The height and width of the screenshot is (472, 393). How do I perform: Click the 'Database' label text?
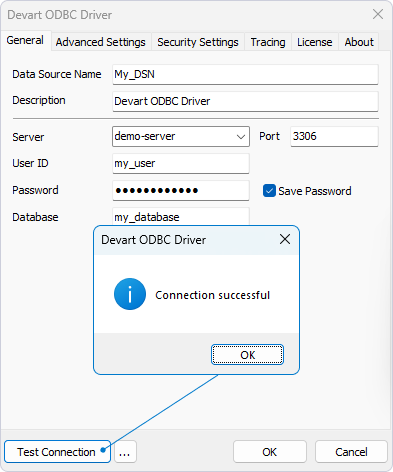[35, 217]
